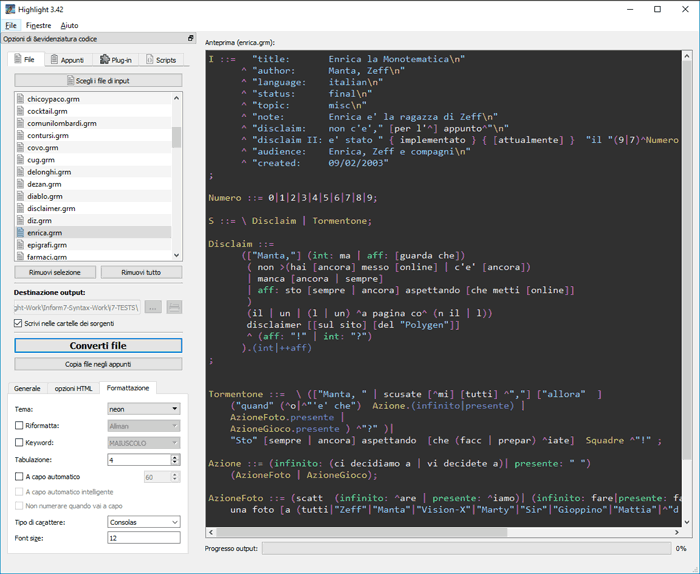The width and height of the screenshot is (700, 574).
Task: Click Rimuovi selezione button
Action: (55, 272)
